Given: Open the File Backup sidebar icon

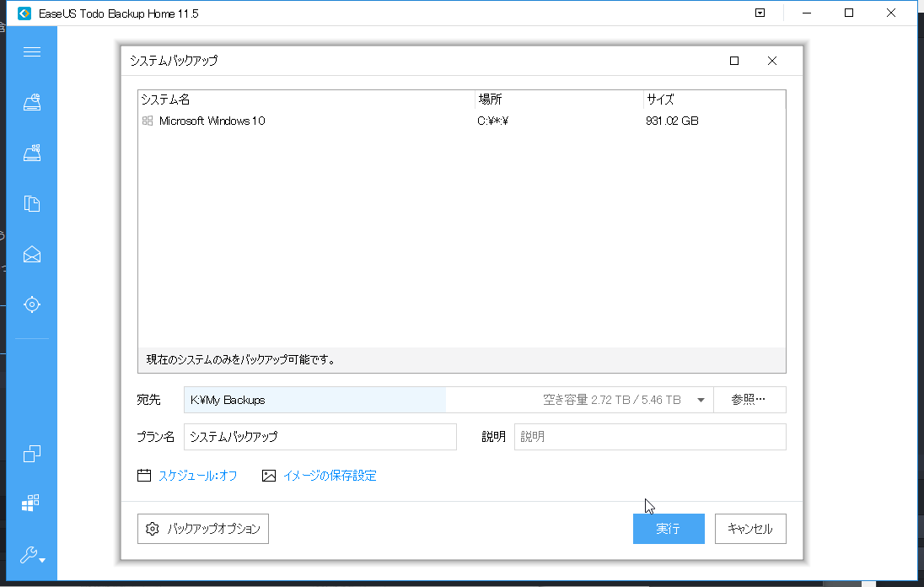Looking at the screenshot, I should click(x=32, y=204).
